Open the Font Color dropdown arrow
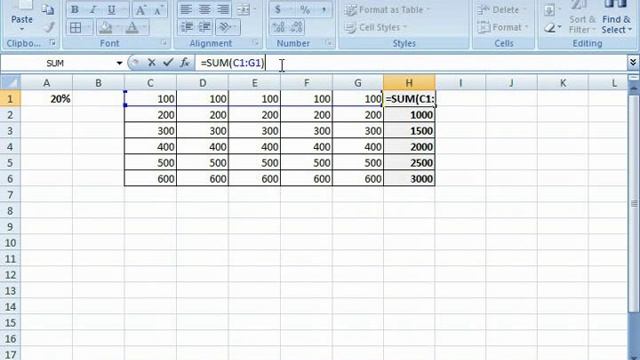Screen dimensions: 640x360 click(x=144, y=27)
